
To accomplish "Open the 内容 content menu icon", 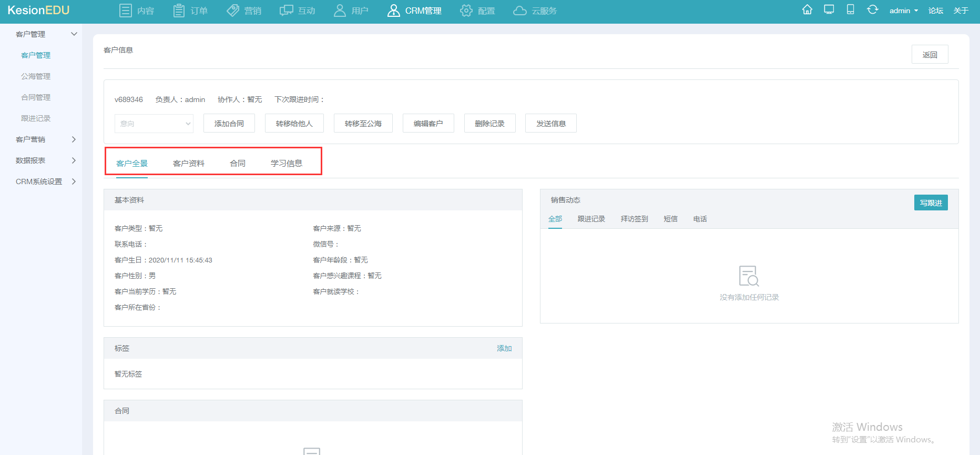I will tap(126, 11).
